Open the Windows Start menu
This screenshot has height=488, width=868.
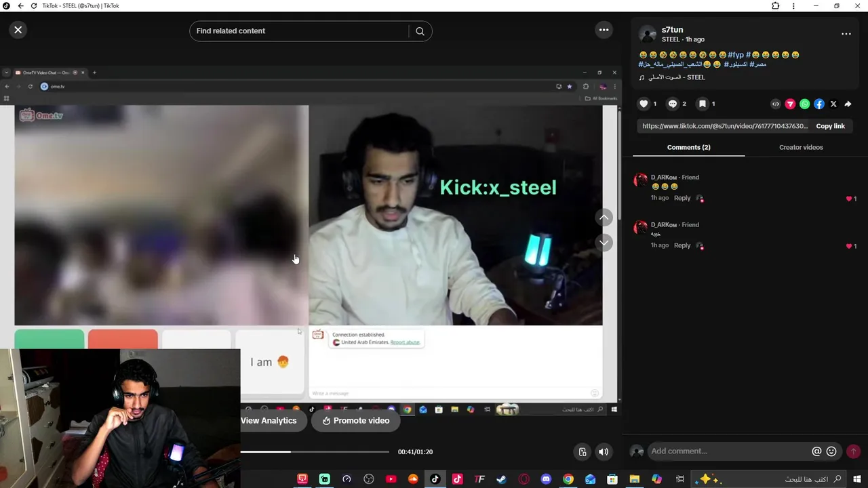pyautogui.click(x=857, y=479)
